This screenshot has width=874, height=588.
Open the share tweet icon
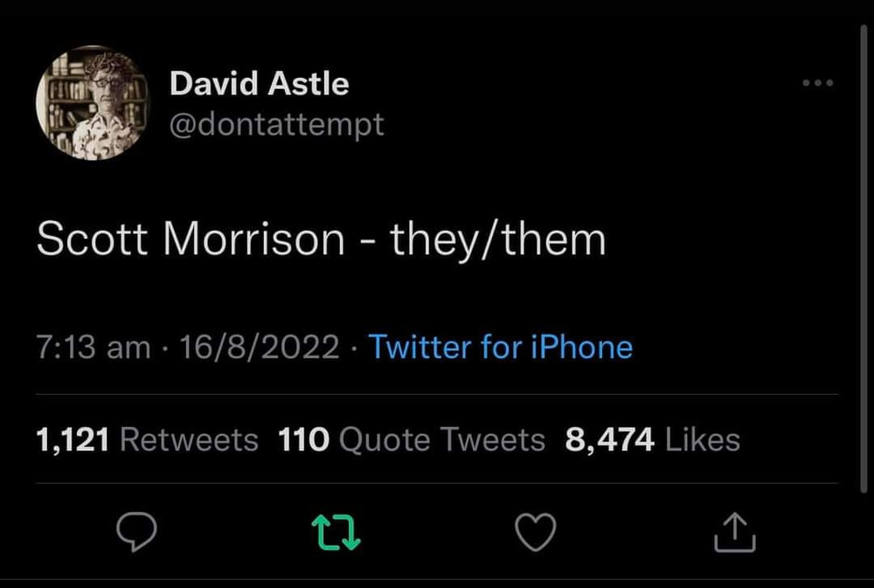[x=735, y=531]
